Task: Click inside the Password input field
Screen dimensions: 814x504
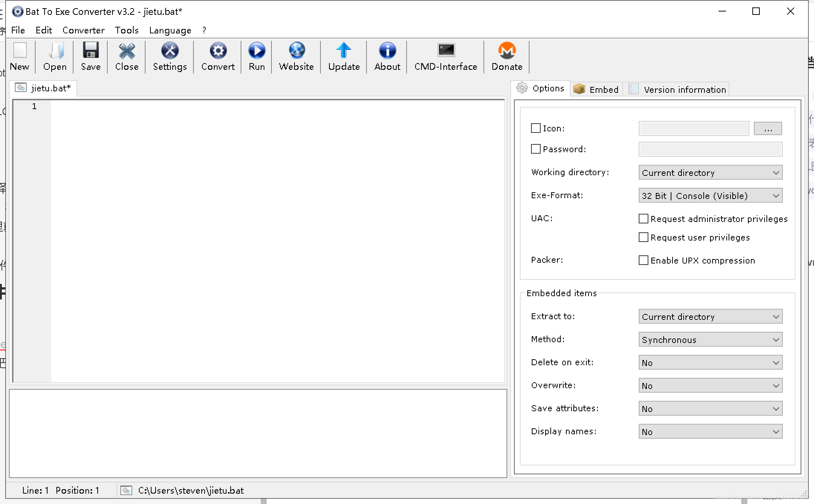Action: (x=710, y=149)
